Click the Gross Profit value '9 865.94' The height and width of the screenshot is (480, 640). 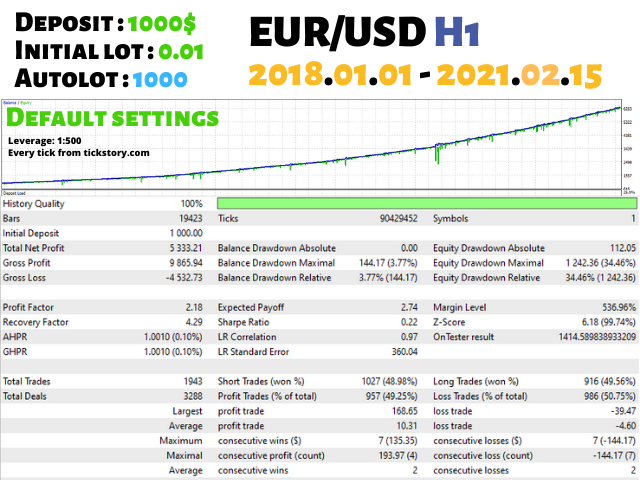pyautogui.click(x=186, y=263)
